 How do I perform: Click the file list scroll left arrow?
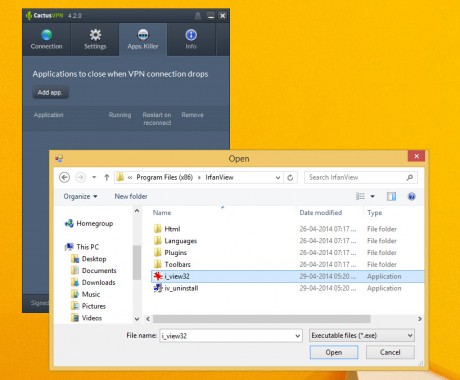(x=148, y=319)
